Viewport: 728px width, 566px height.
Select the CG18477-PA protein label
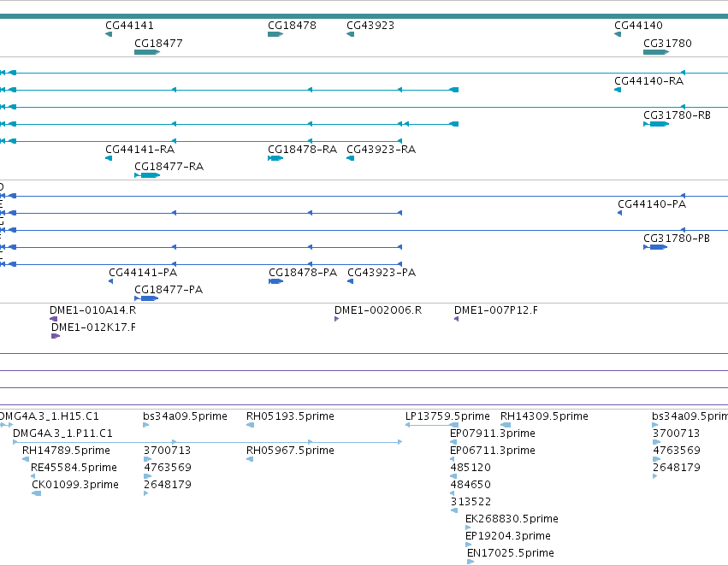pos(169,290)
